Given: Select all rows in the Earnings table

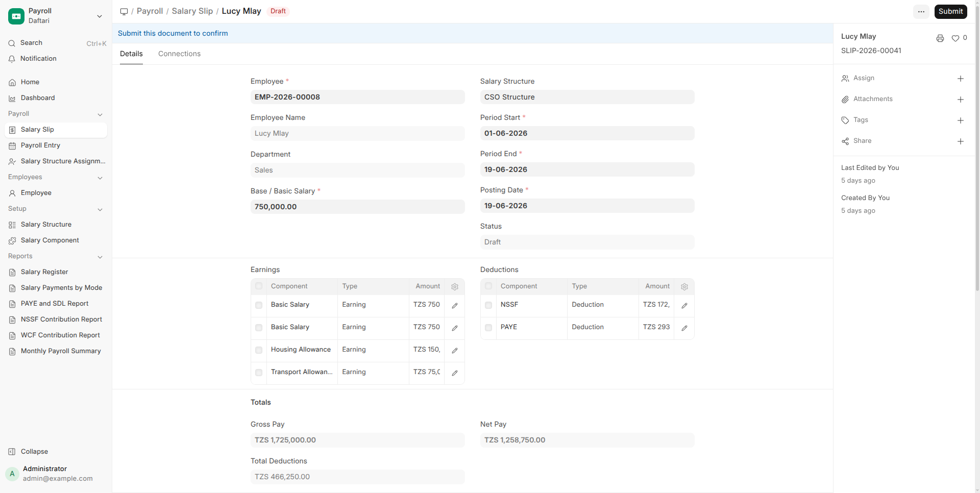Looking at the screenshot, I should 259,286.
